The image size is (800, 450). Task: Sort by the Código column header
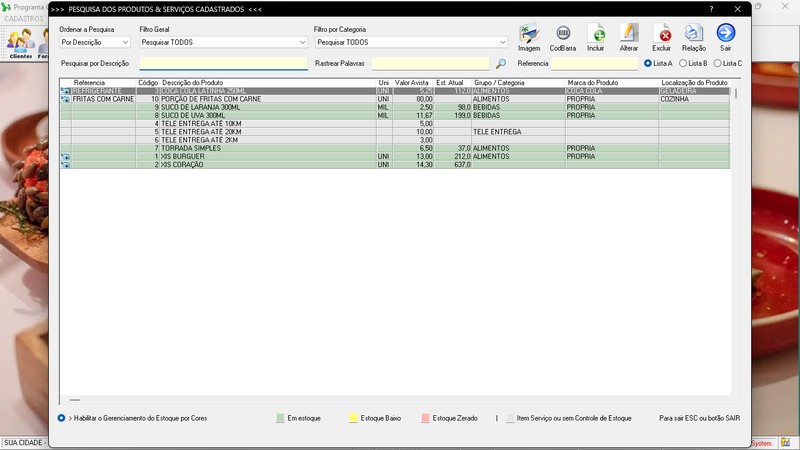tap(148, 83)
